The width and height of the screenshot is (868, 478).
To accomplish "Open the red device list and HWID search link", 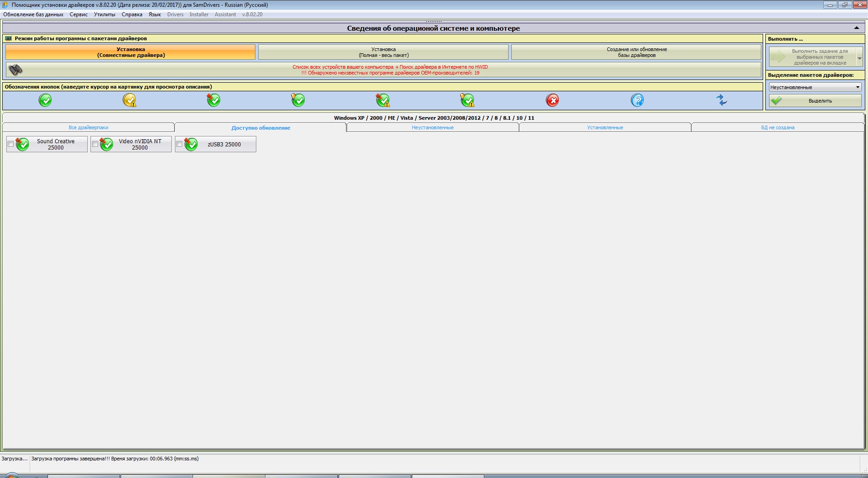I will point(390,70).
